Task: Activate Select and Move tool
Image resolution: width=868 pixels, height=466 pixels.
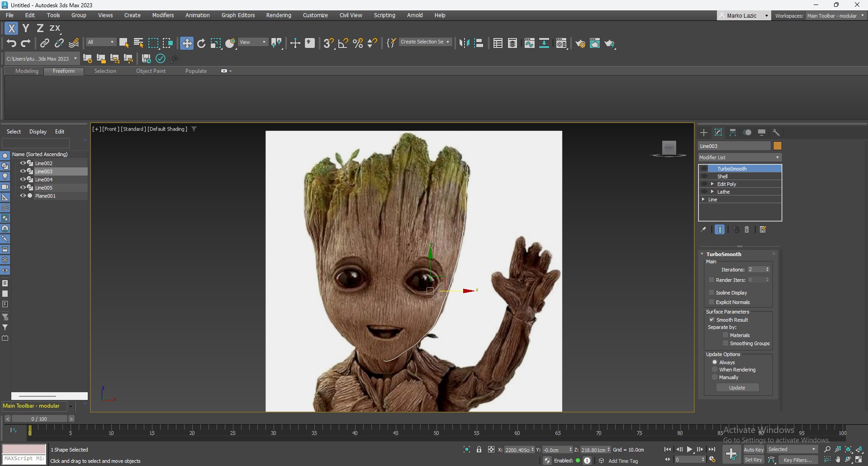Action: point(186,43)
